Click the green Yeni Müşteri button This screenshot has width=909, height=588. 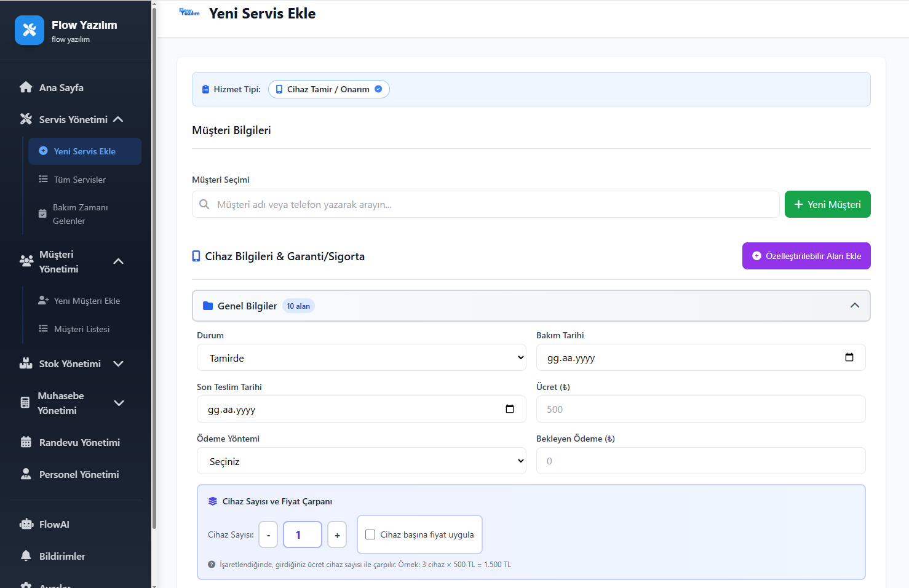(828, 204)
